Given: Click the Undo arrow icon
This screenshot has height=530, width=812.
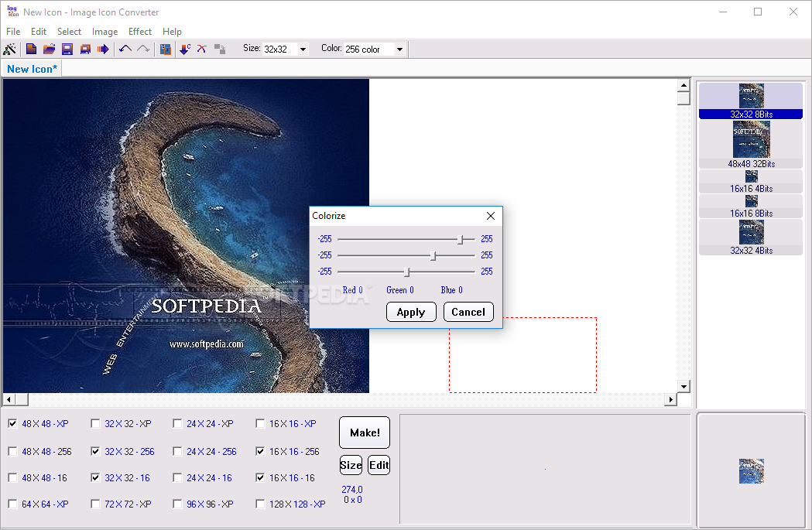Looking at the screenshot, I should point(124,49).
